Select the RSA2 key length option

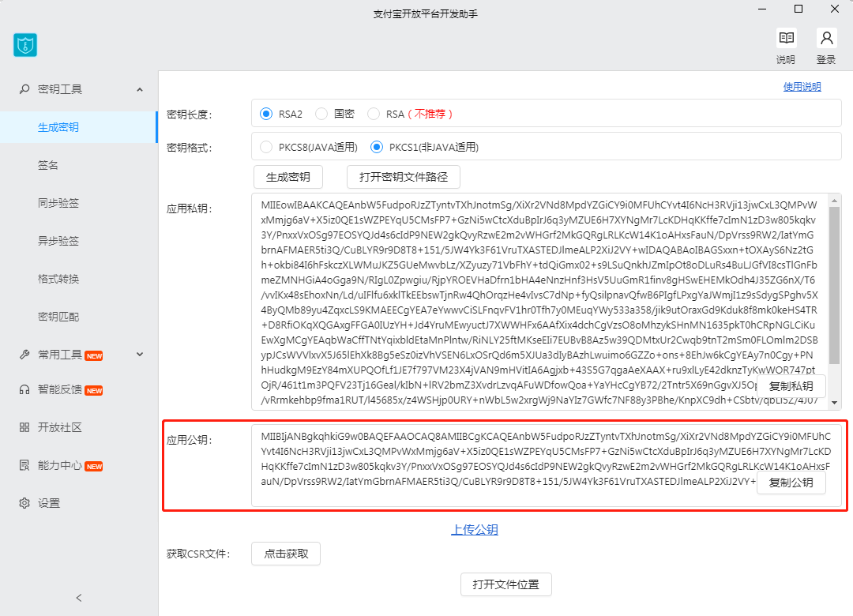(x=266, y=114)
